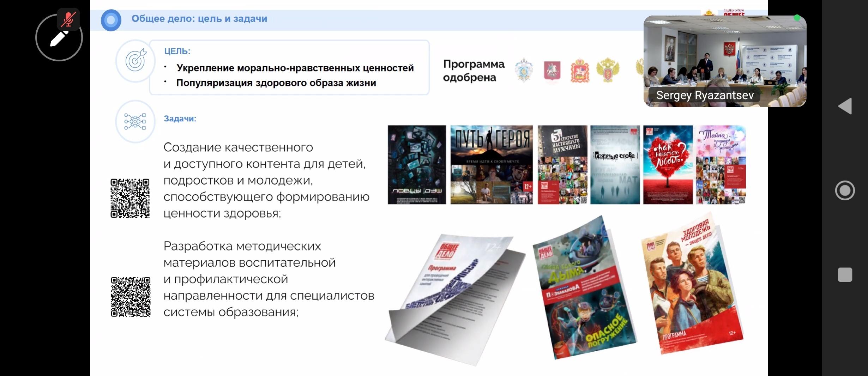Tap the red heart tree poster
Image resolution: width=868 pixels, height=376 pixels.
tap(668, 165)
